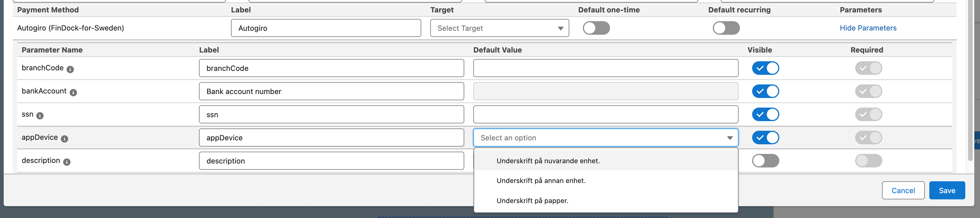Click info icon next to branchCode
The width and height of the screenshot is (980, 218).
[x=70, y=69]
